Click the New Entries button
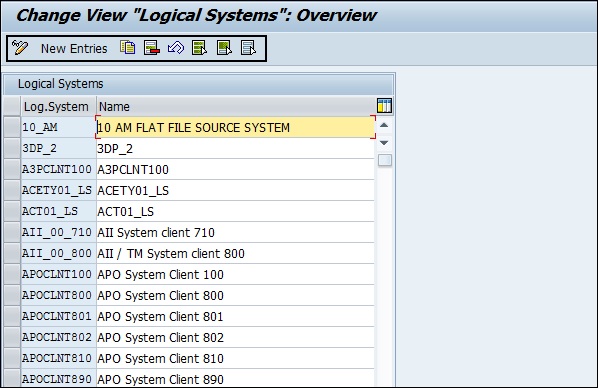Image resolution: width=598 pixels, height=388 pixels. click(x=74, y=49)
